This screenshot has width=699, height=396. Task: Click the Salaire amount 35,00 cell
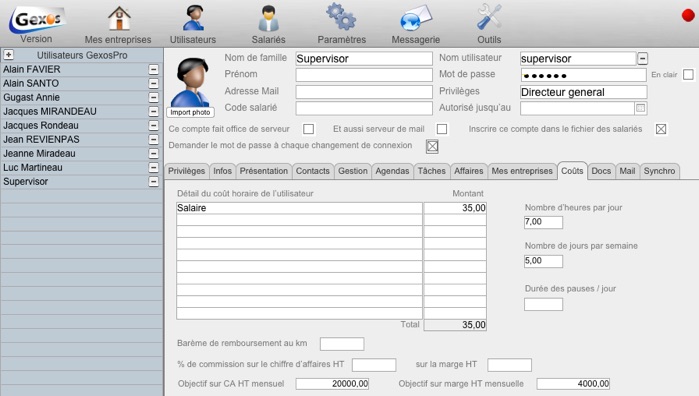point(455,208)
